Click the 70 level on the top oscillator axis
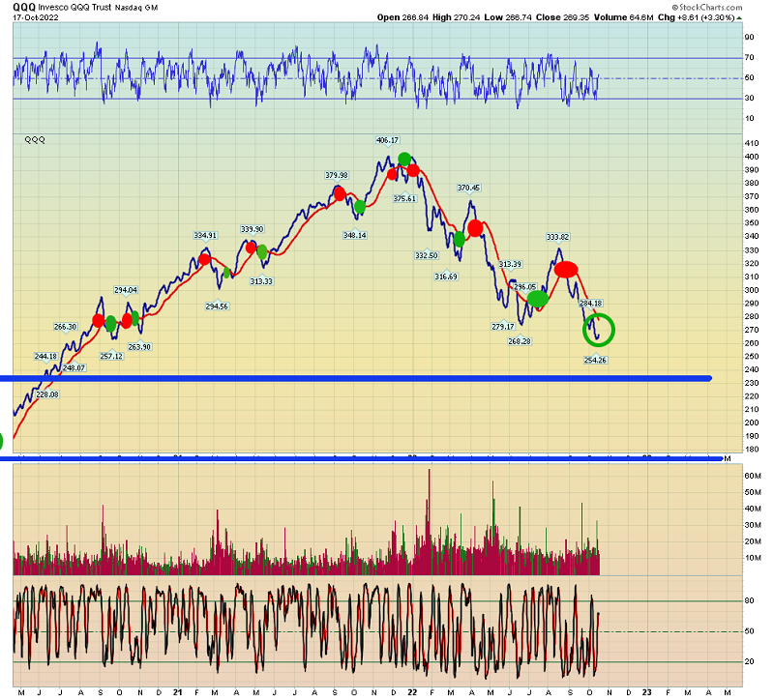774x700 pixels. [x=749, y=58]
